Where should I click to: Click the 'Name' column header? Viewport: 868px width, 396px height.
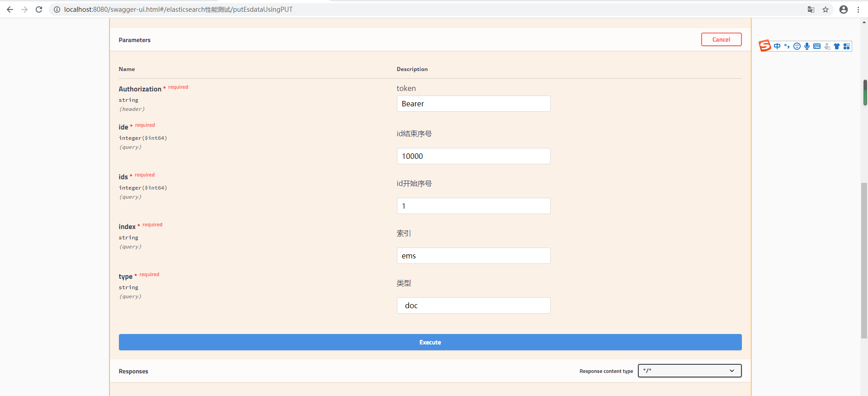pos(127,69)
